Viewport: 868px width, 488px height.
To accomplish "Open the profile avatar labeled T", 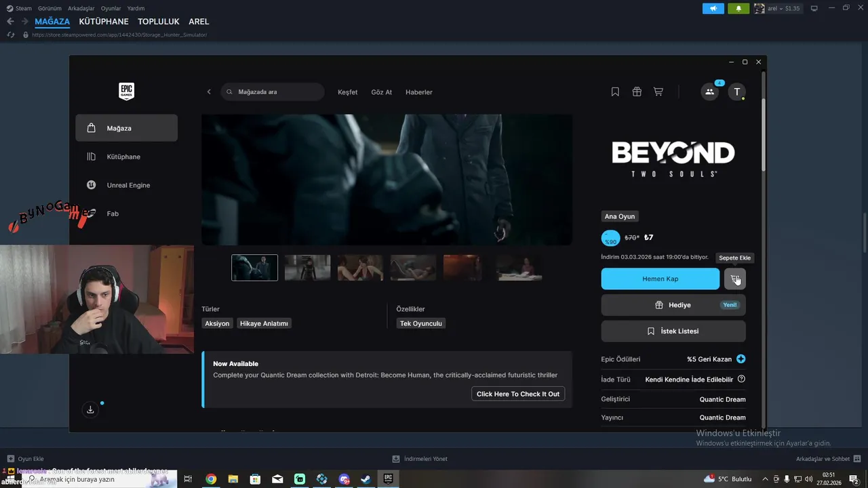I will click(737, 91).
